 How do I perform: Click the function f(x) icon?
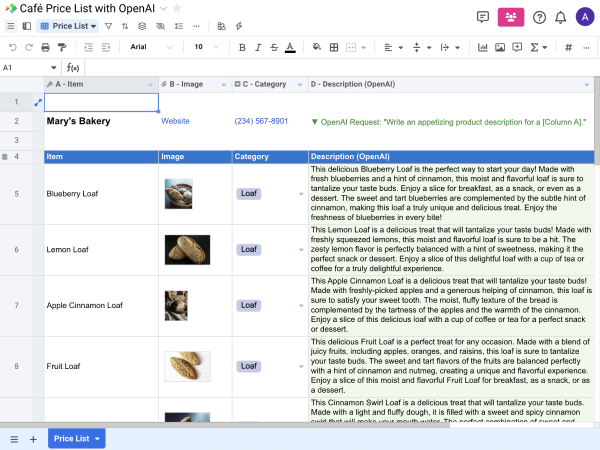(x=73, y=68)
